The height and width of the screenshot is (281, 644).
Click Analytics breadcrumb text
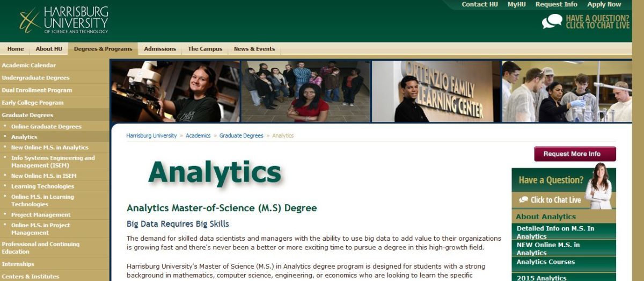point(283,136)
